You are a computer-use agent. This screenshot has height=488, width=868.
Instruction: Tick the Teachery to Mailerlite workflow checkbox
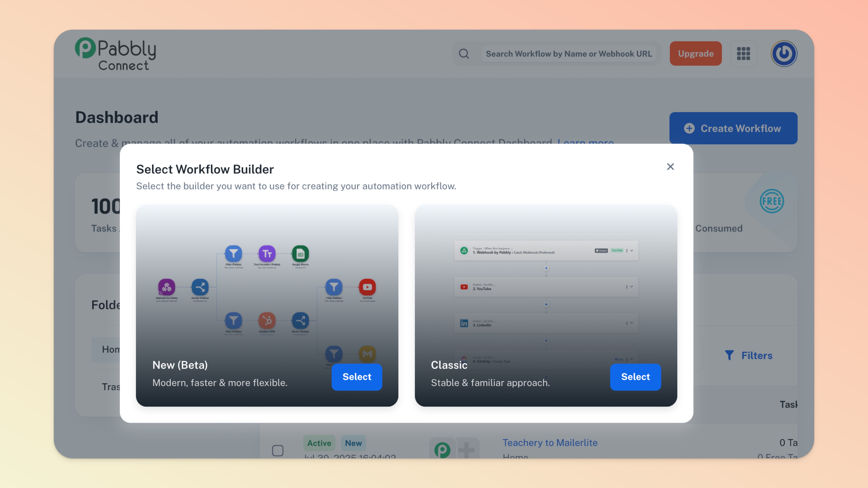coord(278,450)
